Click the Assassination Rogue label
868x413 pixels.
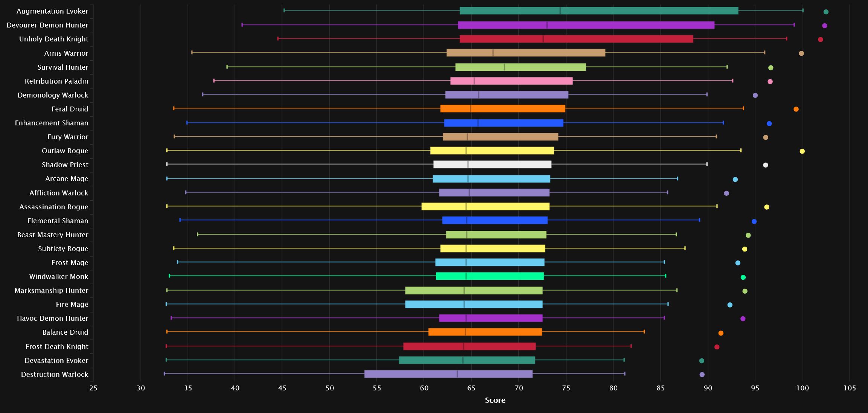pyautogui.click(x=54, y=207)
